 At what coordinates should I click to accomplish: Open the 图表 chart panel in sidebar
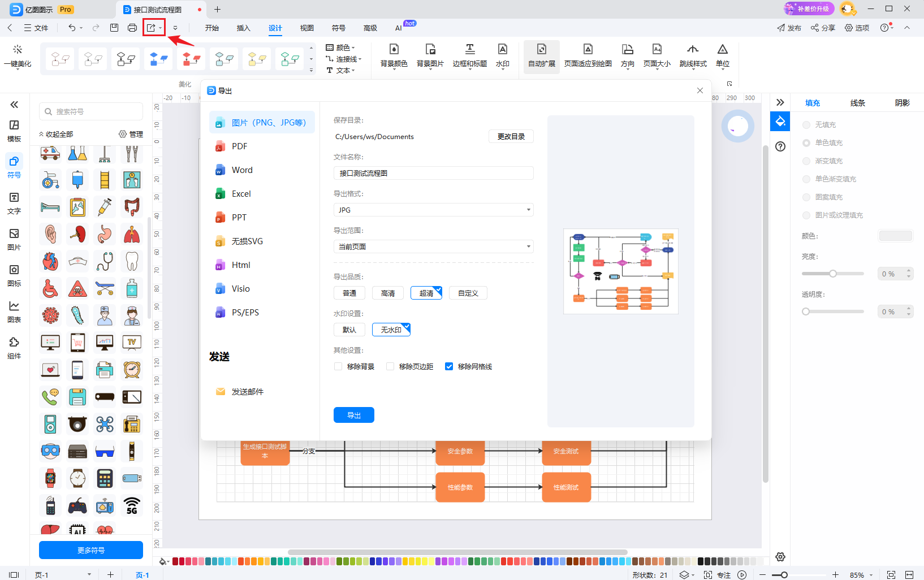pyautogui.click(x=14, y=312)
